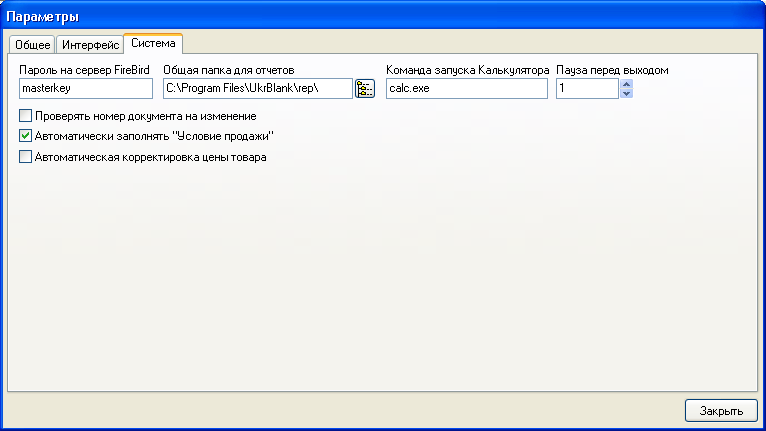Focus the pause before exit number field

(x=586, y=89)
